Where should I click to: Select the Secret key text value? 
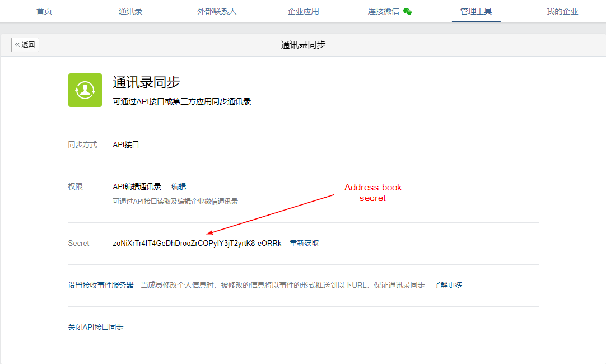[197, 243]
